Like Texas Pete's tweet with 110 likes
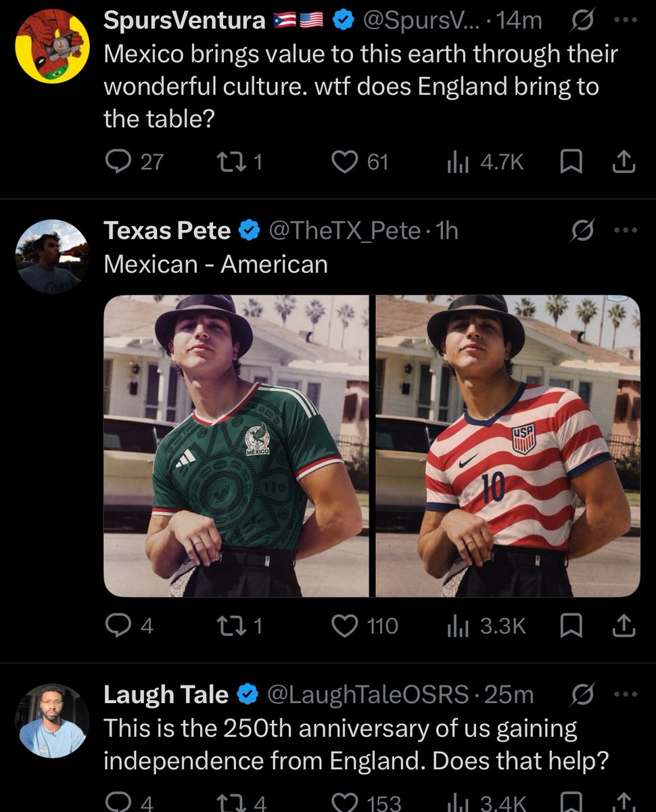Screen dimensions: 656x812 346,626
